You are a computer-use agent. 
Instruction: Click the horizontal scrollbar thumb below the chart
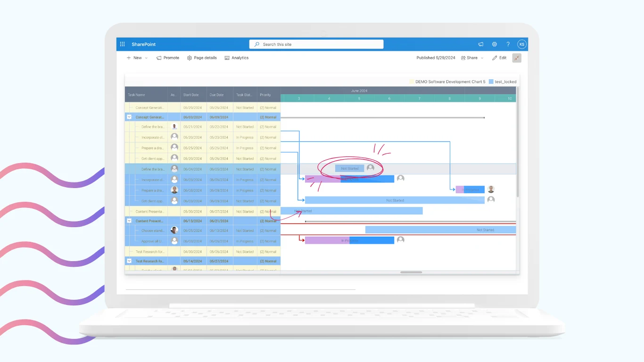pos(411,272)
